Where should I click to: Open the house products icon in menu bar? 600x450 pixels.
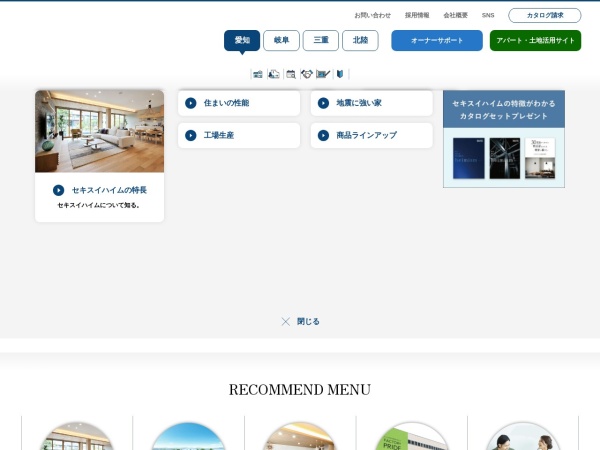(x=258, y=74)
